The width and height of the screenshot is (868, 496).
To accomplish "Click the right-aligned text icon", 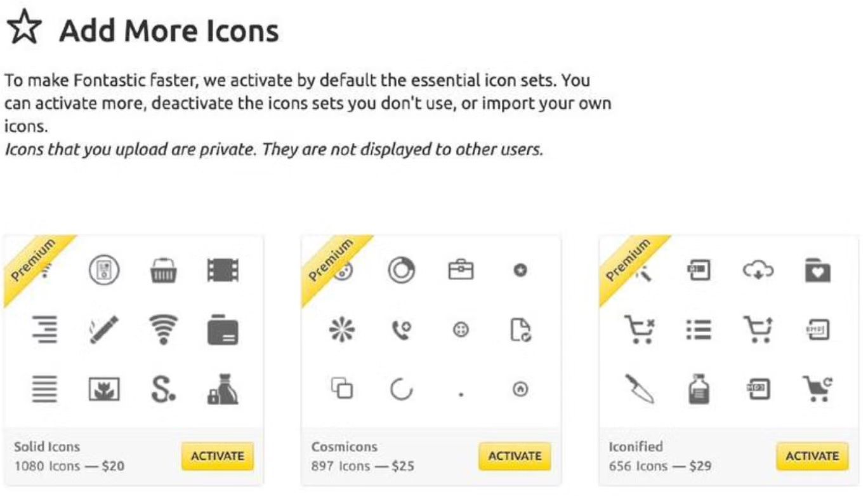I will [x=44, y=330].
